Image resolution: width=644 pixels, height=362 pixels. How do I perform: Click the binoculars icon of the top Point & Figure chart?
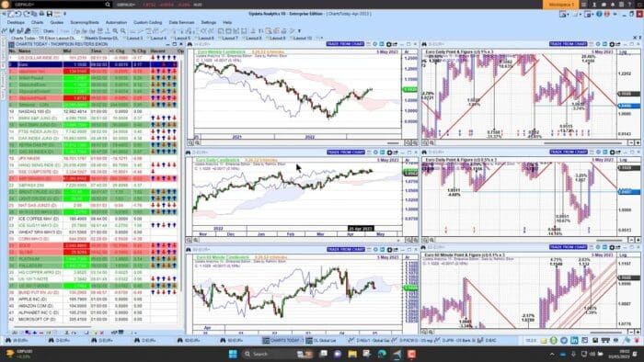tap(424, 44)
